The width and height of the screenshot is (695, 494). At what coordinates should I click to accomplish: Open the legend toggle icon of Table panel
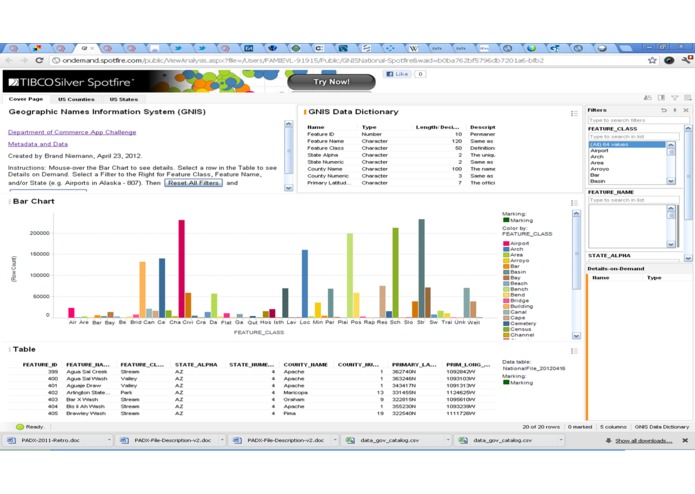click(x=574, y=351)
